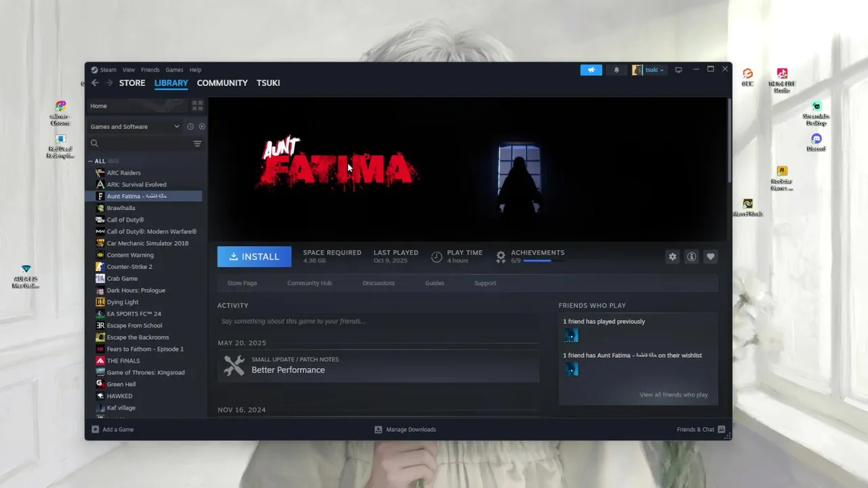Select ARK: Survival Evolved in the list
868x488 pixels.
coord(136,184)
